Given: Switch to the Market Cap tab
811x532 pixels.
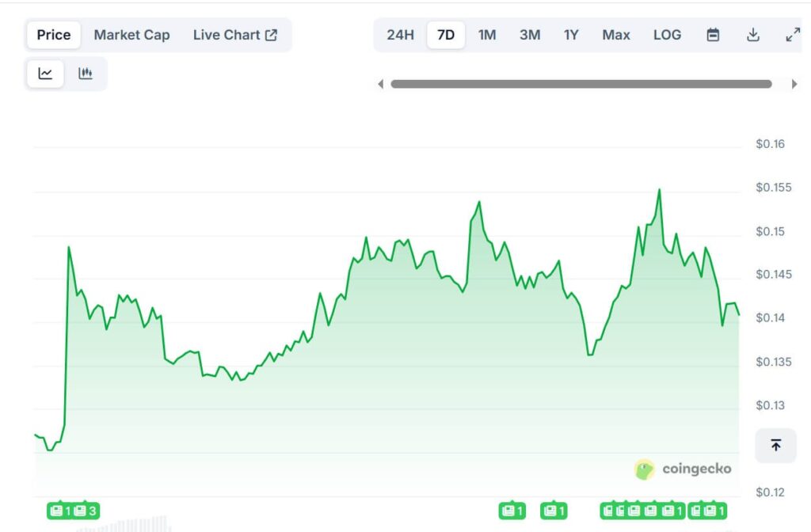Looking at the screenshot, I should tap(131, 35).
